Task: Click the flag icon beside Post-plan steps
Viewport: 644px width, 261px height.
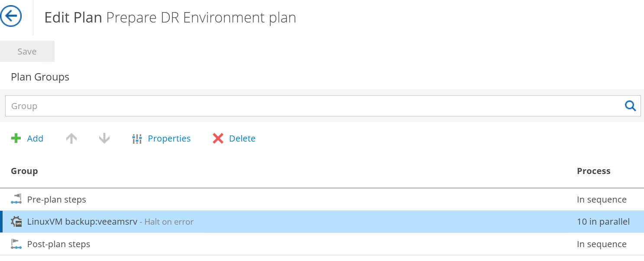Action: click(16, 244)
